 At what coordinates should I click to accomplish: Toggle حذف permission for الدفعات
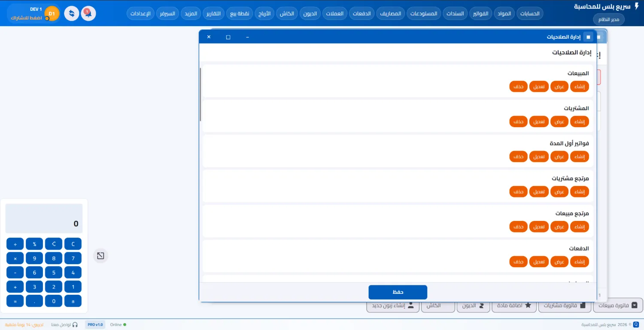click(x=519, y=262)
